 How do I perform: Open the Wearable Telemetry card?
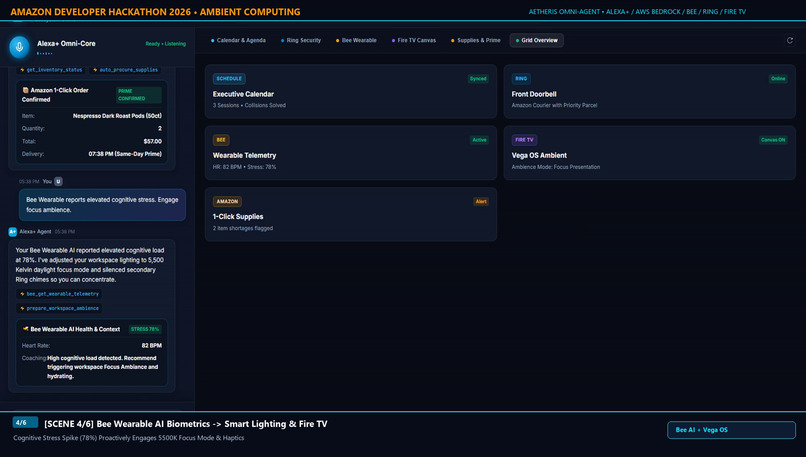(351, 153)
